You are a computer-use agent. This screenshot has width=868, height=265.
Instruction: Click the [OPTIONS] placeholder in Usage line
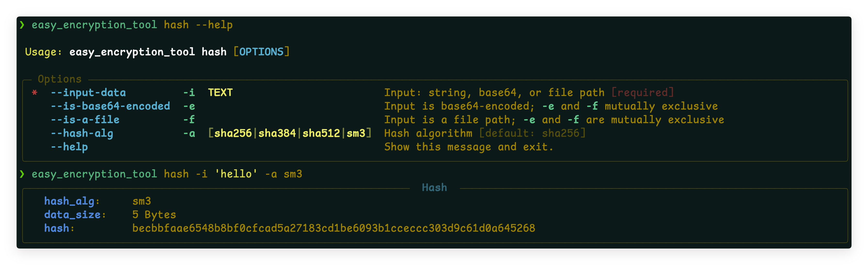tap(261, 52)
